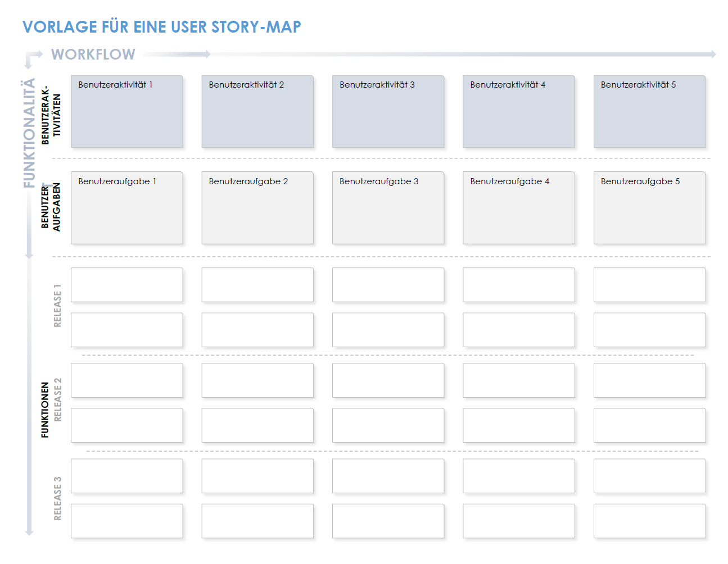Click last Release 3 card in Benutzeraufgabe 3 column
Viewport: 728px width, 564px height.
pyautogui.click(x=388, y=521)
